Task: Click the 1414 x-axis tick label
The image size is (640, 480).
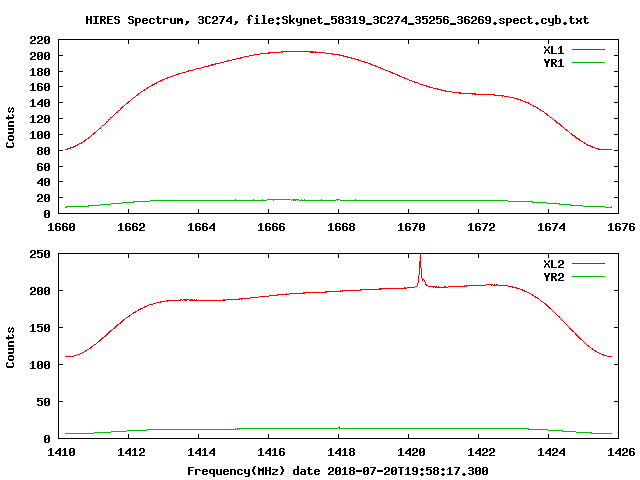Action: click(x=201, y=452)
